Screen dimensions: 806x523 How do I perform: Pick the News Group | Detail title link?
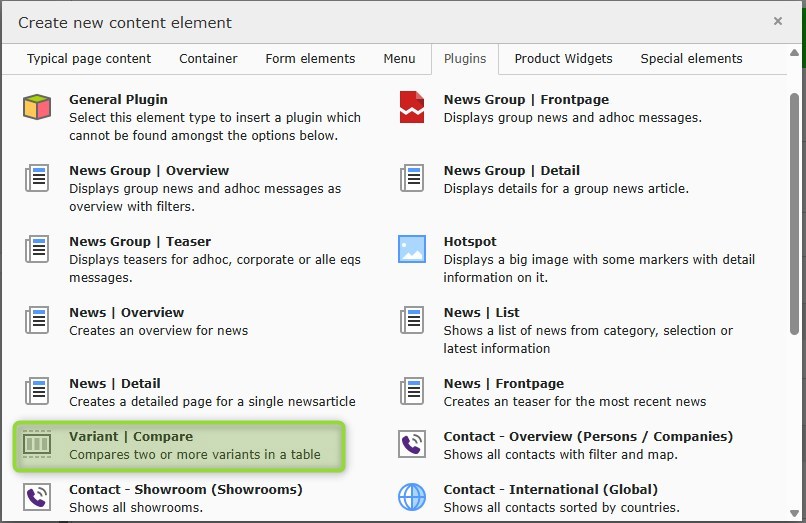click(x=511, y=171)
